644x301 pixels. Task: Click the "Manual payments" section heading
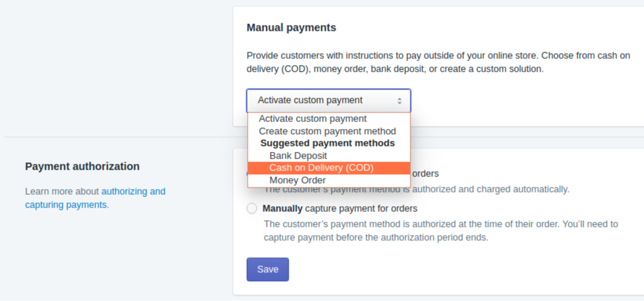pos(291,27)
